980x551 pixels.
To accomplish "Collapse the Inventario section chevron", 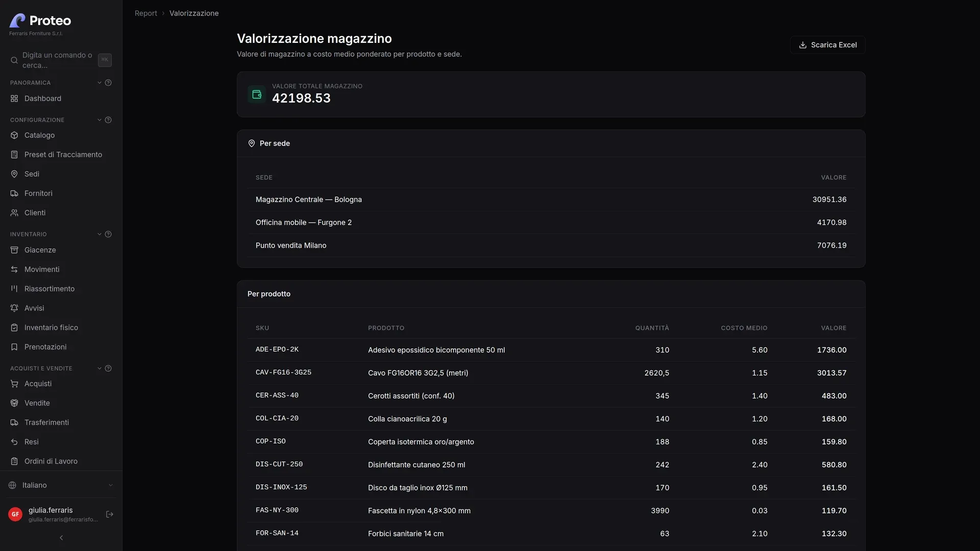I will (x=100, y=234).
